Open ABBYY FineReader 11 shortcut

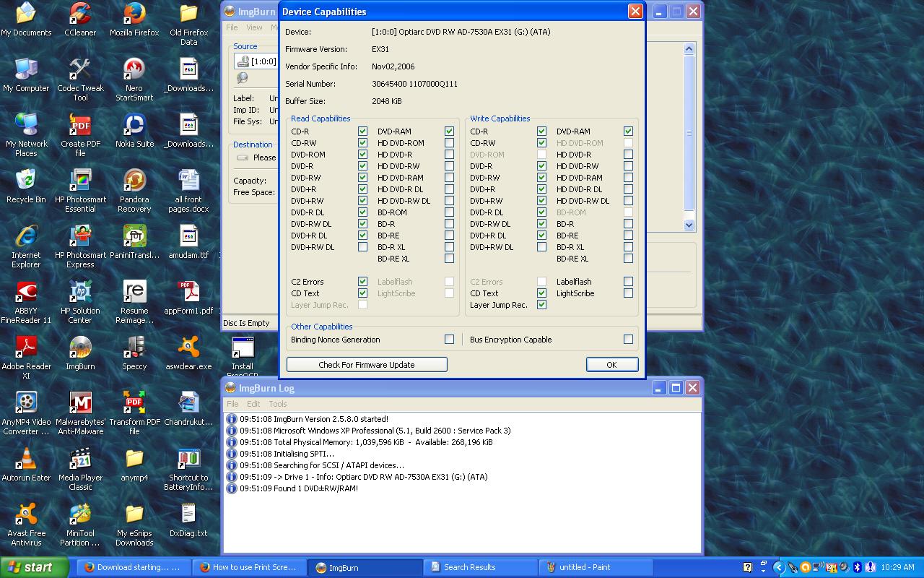coord(26,293)
